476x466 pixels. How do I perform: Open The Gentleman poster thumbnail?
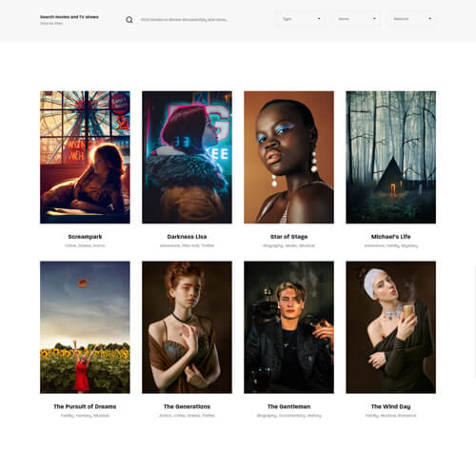(x=288, y=327)
